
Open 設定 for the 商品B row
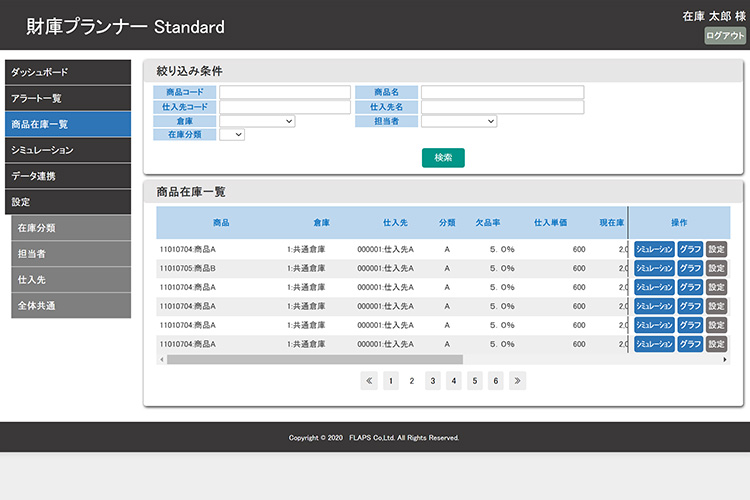click(717, 268)
